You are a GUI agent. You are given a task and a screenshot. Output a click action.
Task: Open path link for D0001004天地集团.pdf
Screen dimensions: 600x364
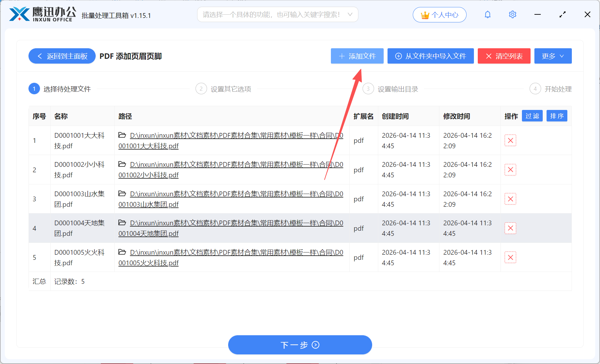pos(231,228)
